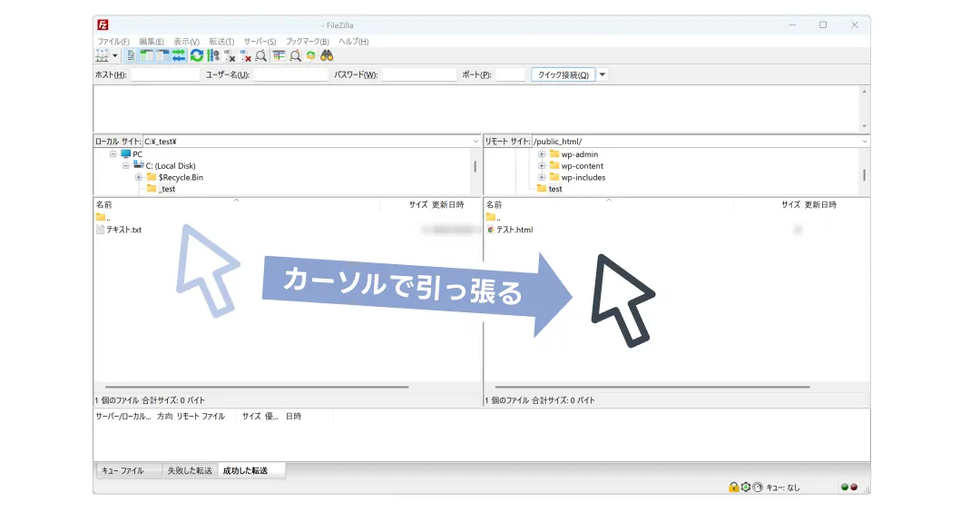Viewport: 980px width, 512px height.
Task: Select the _test folder in local tree
Action: click(x=162, y=189)
